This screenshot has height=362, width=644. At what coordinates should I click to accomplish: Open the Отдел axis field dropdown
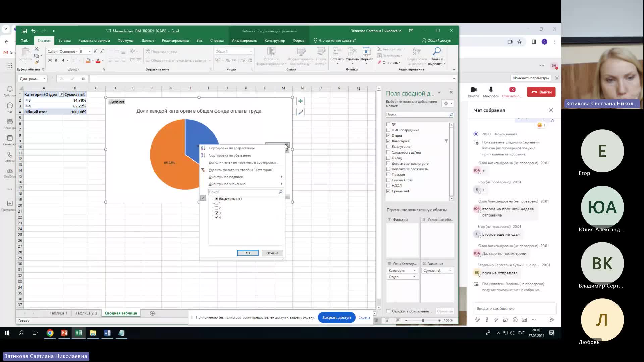[414, 277]
